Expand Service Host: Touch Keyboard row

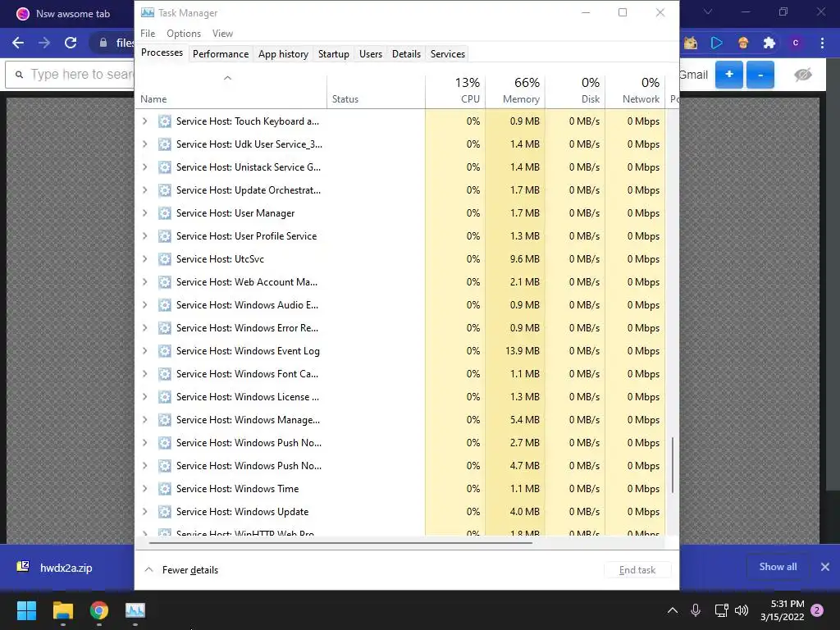[x=144, y=121]
